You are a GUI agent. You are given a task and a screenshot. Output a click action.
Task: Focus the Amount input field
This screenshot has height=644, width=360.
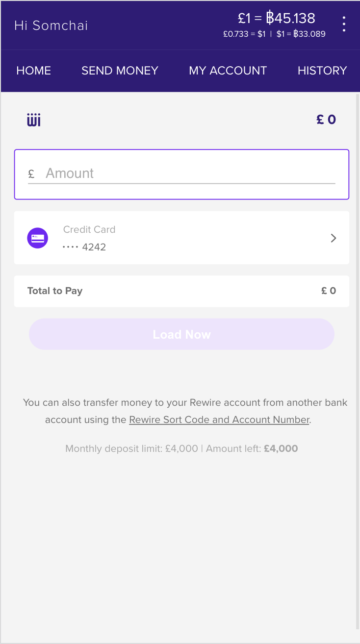point(189,173)
